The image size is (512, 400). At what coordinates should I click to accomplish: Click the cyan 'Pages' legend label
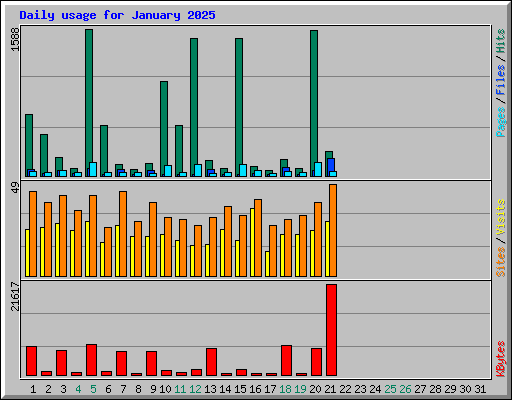(501, 122)
